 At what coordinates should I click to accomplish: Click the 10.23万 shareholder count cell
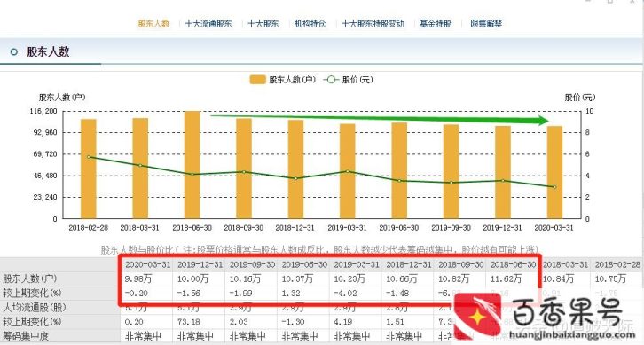tap(349, 278)
